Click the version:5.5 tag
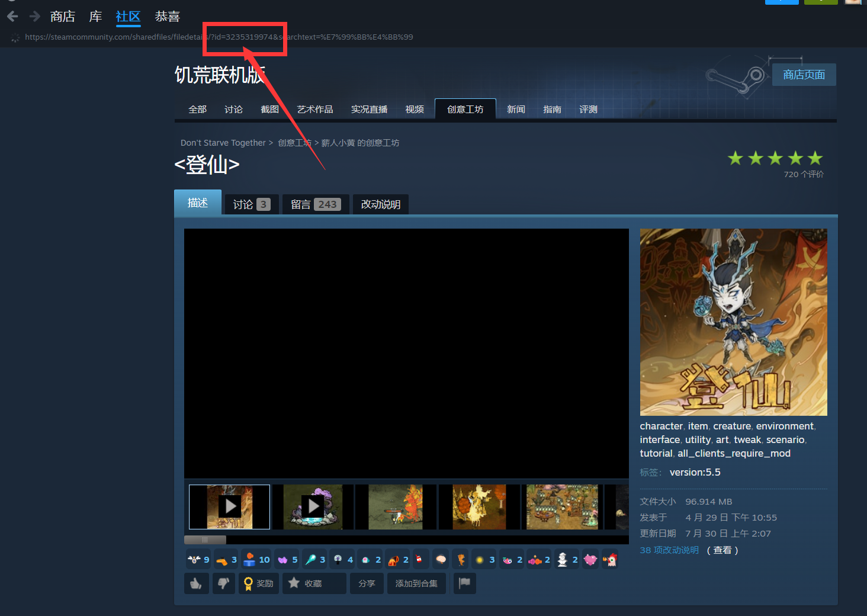The image size is (867, 616). pyautogui.click(x=695, y=472)
